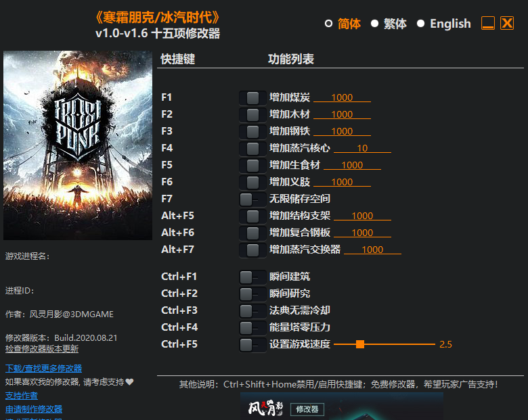Edit the 增加煤炭 value field 1000
This screenshot has height=420, width=528.
[342, 97]
